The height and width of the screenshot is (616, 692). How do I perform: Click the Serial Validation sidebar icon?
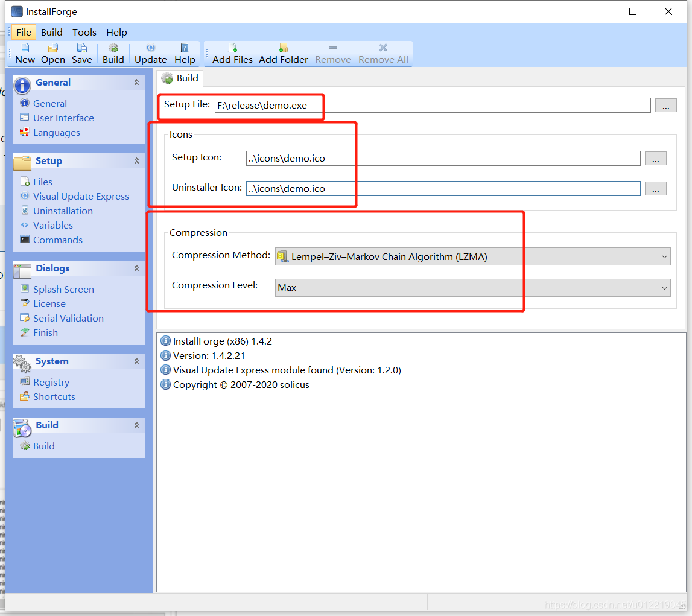(25, 318)
